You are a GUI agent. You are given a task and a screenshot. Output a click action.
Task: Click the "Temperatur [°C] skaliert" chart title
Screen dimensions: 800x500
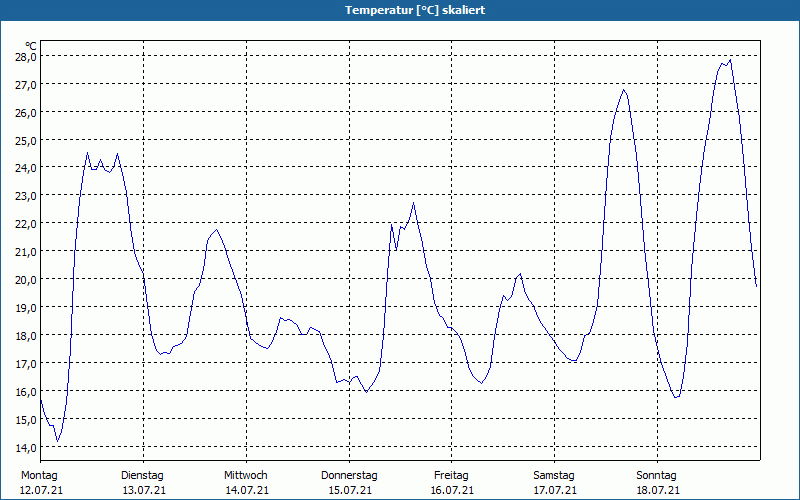[x=400, y=9]
